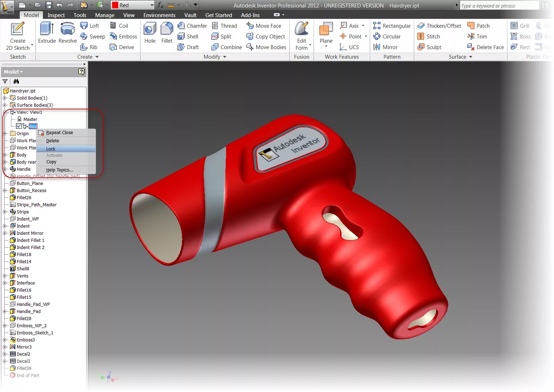
Task: Select the Stitch surface tool
Action: [429, 36]
